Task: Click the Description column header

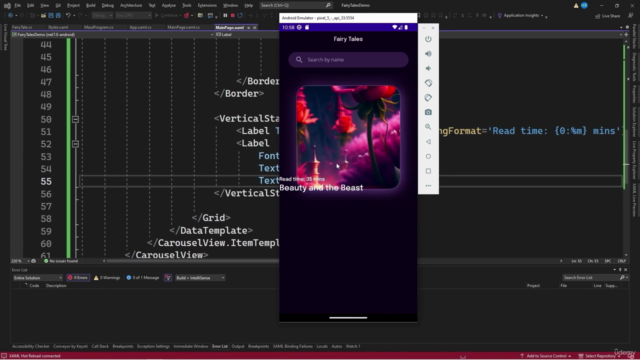Action: tap(56, 286)
